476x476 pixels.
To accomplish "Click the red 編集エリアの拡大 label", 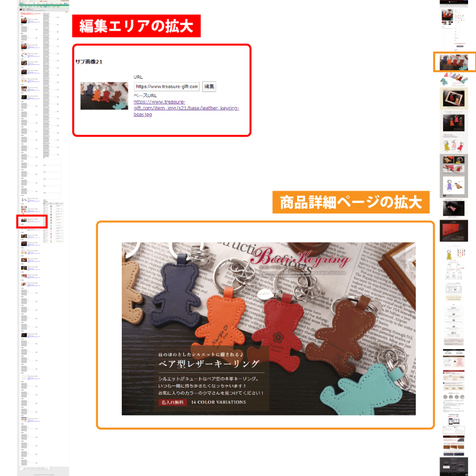I will tap(136, 26).
